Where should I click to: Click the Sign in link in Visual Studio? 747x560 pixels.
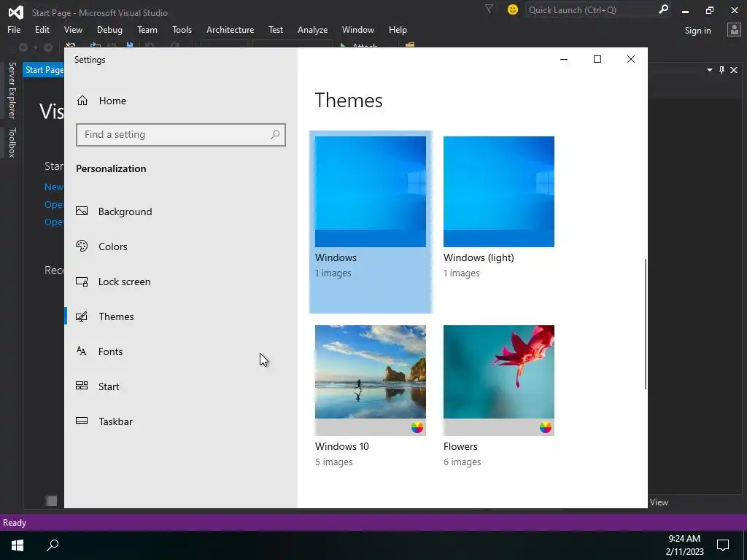coord(697,31)
